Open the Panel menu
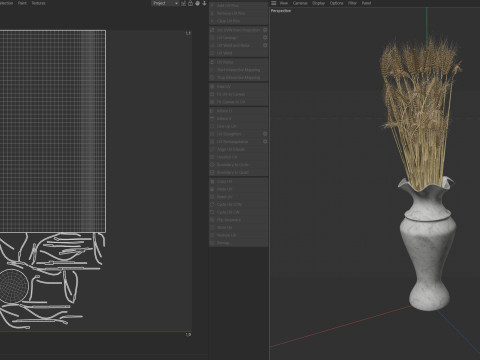The height and width of the screenshot is (360, 480). point(366,3)
